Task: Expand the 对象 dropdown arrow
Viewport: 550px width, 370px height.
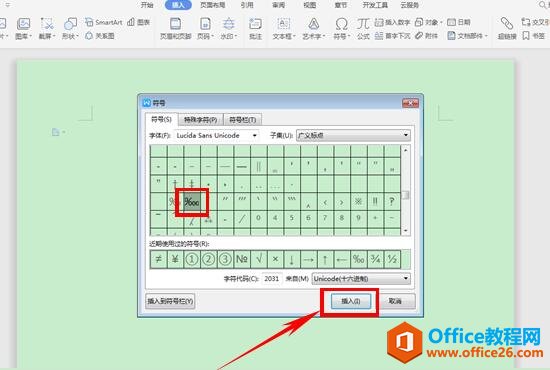Action: pos(441,22)
